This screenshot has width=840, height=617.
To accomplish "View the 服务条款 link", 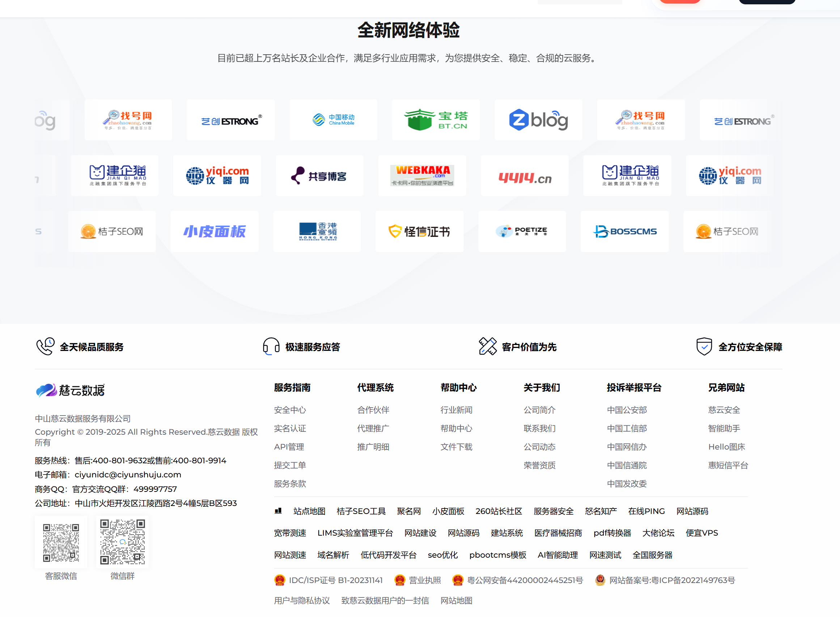I will click(x=290, y=484).
